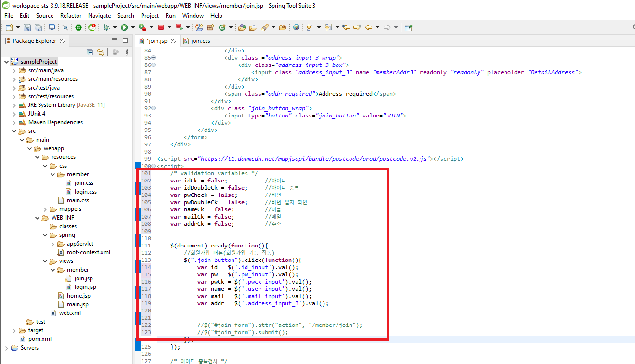635x364 pixels.
Task: Click the Previous Annotation up arrow icon
Action: (x=327, y=27)
